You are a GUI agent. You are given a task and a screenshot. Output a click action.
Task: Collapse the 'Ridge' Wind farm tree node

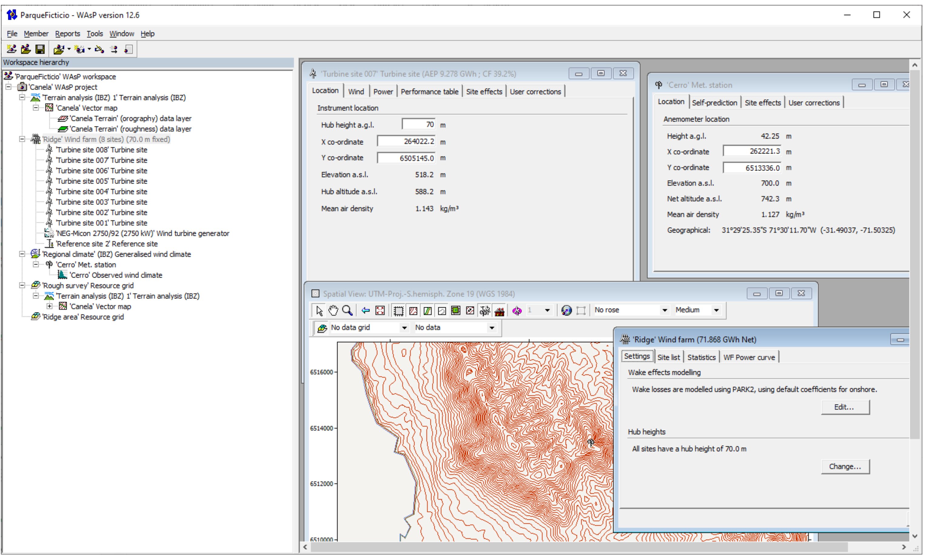[x=22, y=139]
